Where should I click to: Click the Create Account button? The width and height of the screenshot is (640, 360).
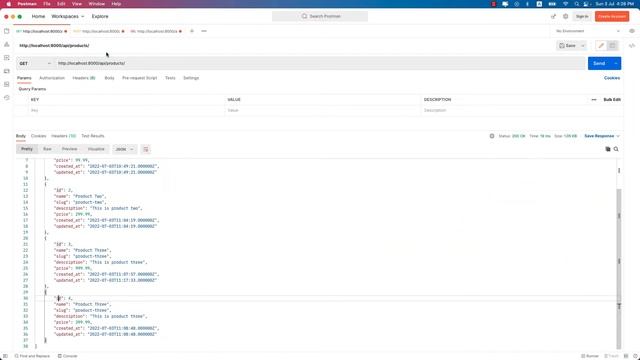click(612, 16)
